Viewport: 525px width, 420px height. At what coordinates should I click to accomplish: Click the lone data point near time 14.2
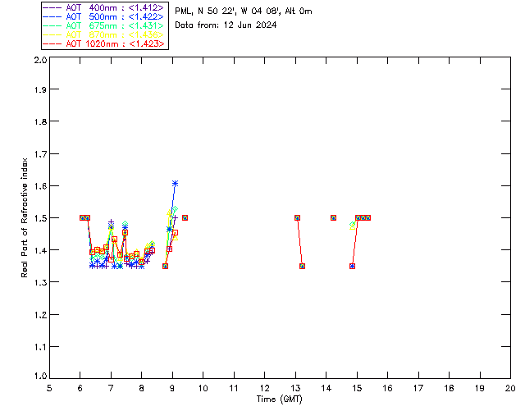tap(333, 217)
